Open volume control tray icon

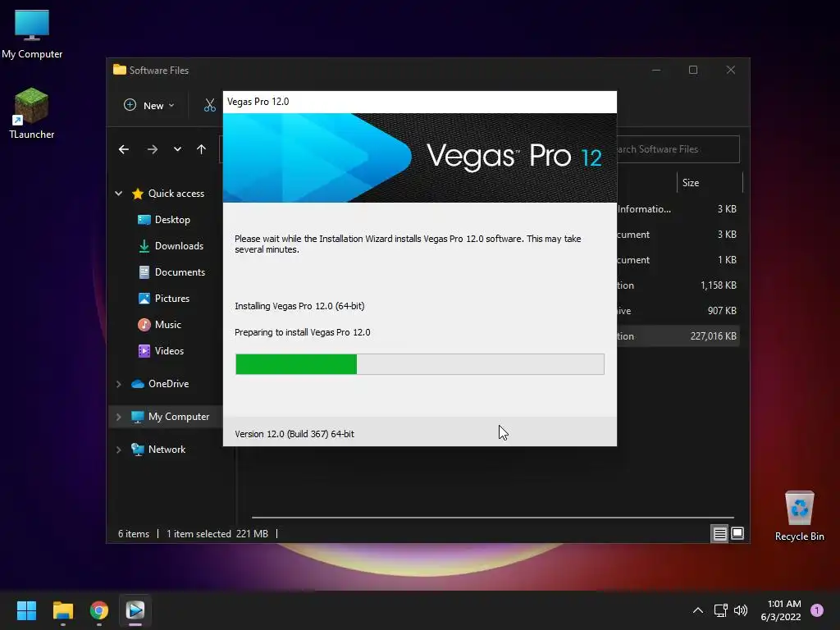741,610
